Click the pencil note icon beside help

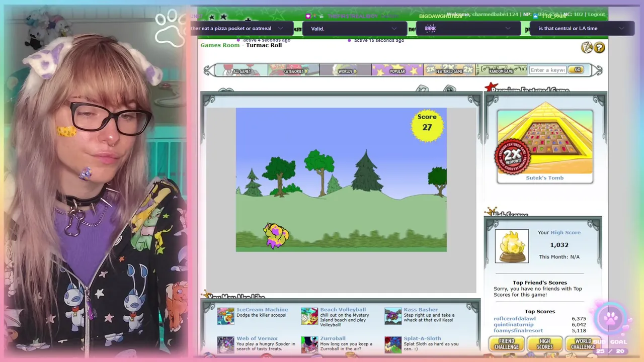[587, 48]
